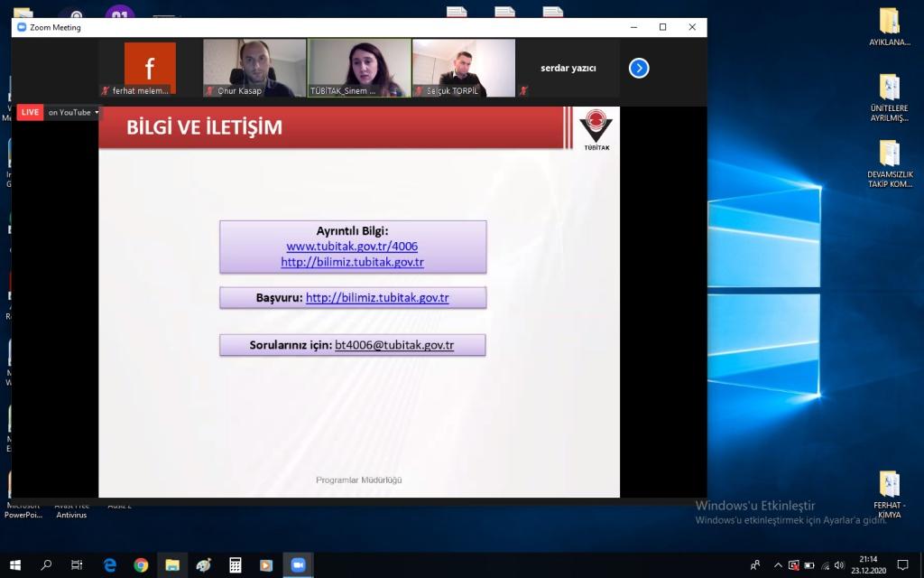This screenshot has height=578, width=924.
Task: Click Selçuk TORPİL's video tile
Action: 464,67
